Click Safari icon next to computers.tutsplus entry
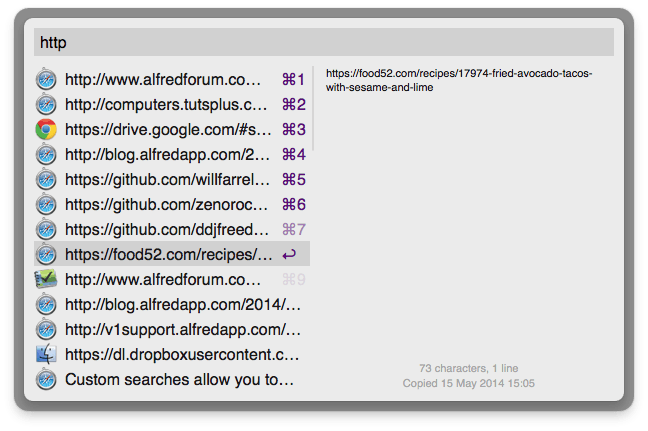 pyautogui.click(x=46, y=104)
